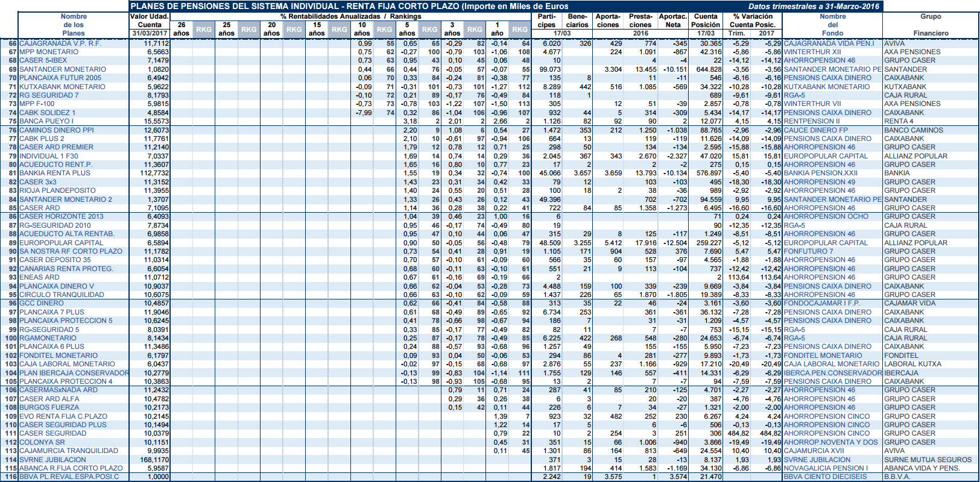Viewport: 980px width, 482px height.
Task: Click the BANCA PUEYO I plan name
Action: click(46, 121)
